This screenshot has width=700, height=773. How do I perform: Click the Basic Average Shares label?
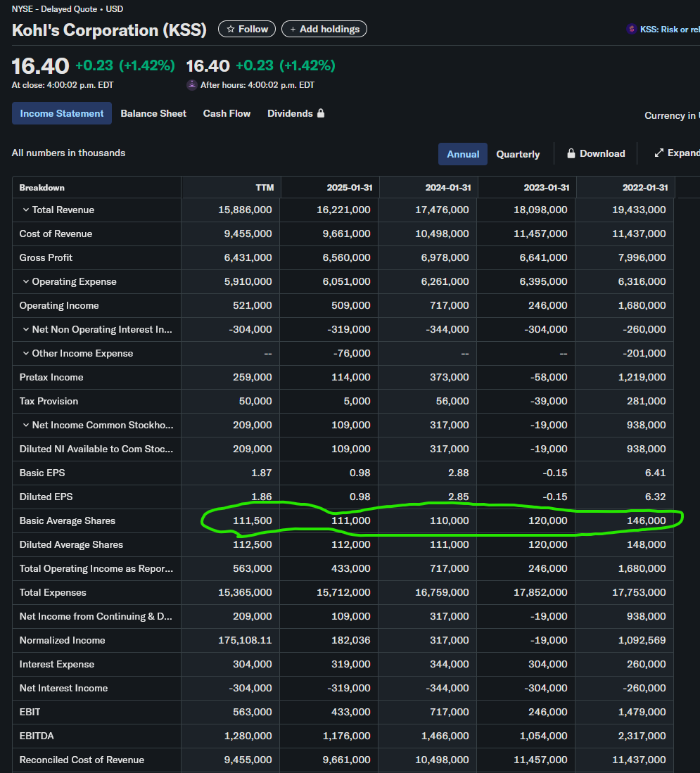(68, 520)
